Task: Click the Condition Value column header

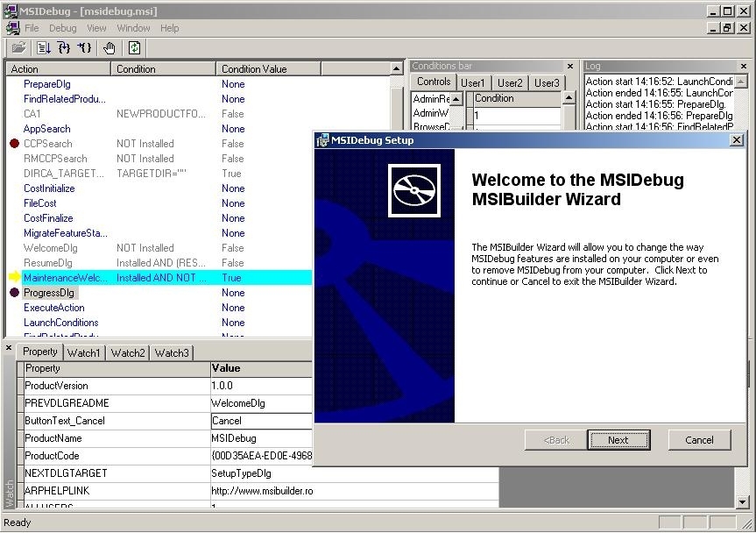Action: (268, 69)
